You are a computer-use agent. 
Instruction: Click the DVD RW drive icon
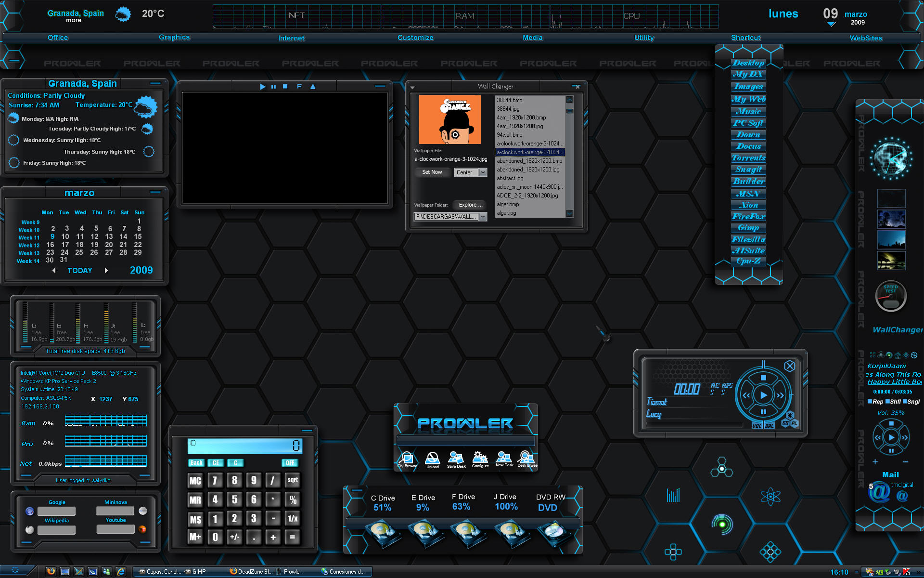click(x=553, y=534)
